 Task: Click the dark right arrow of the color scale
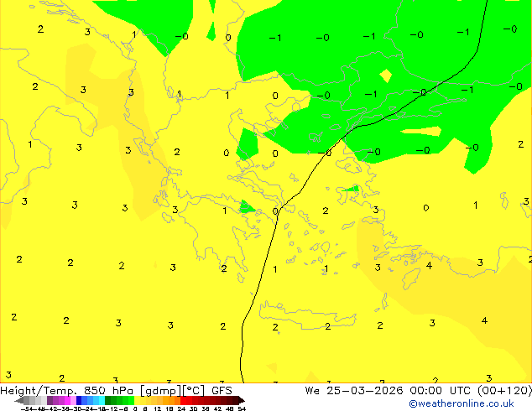pos(242,401)
